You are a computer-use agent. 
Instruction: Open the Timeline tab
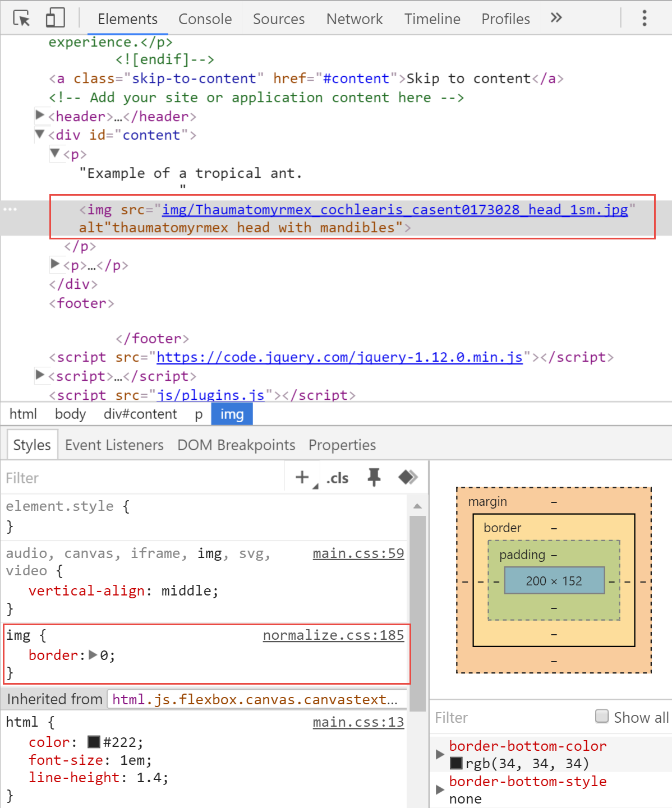(x=432, y=19)
